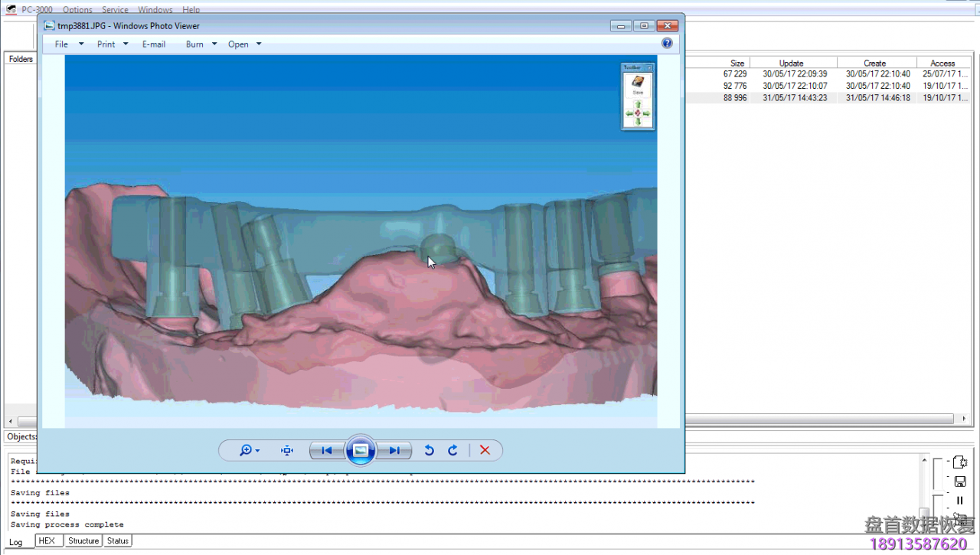980x555 pixels.
Task: Open Photo Viewer help icon
Action: click(667, 44)
